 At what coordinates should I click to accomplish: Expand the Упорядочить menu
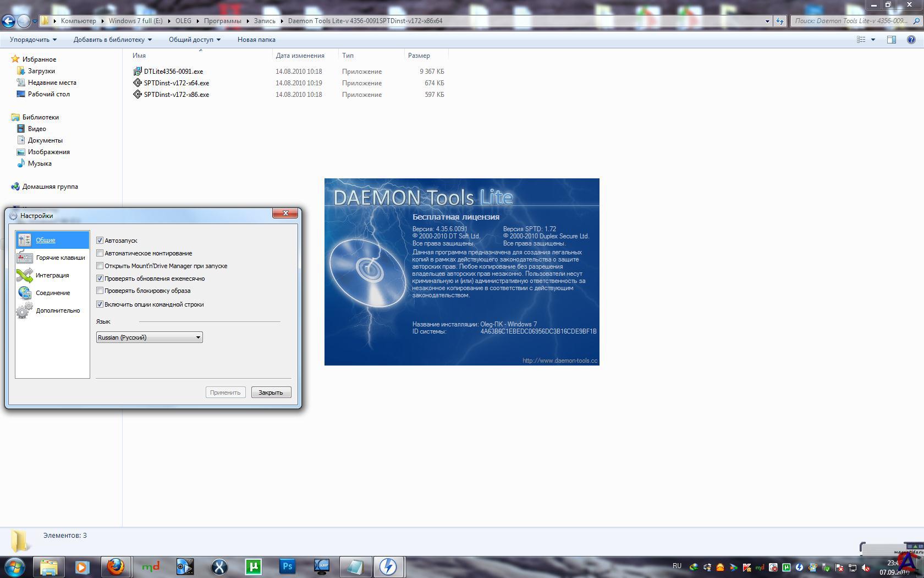click(33, 40)
